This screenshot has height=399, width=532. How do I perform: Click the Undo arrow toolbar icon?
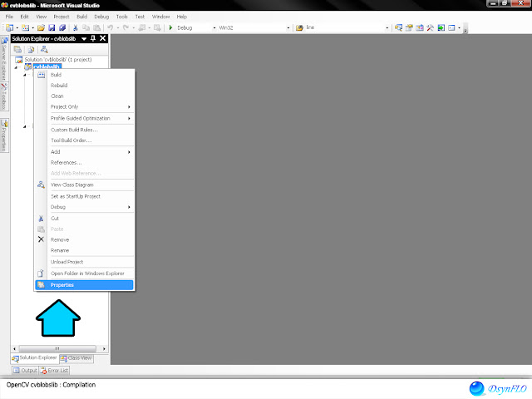click(111, 27)
